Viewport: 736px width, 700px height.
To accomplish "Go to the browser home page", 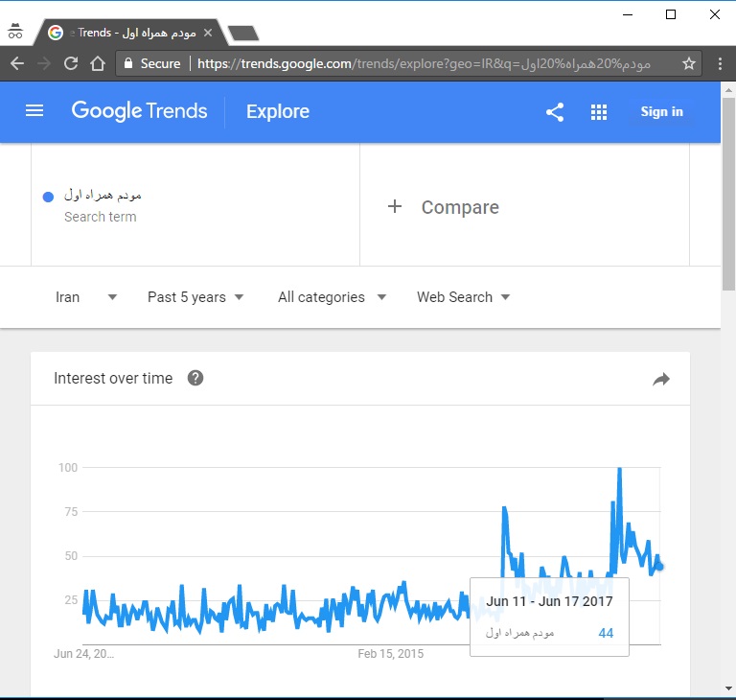I will 98,64.
